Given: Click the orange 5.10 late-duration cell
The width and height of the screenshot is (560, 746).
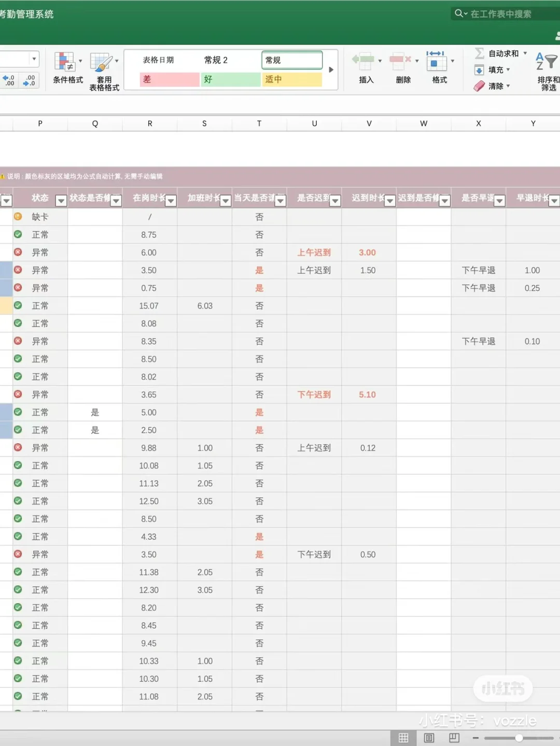Looking at the screenshot, I should pyautogui.click(x=369, y=395).
